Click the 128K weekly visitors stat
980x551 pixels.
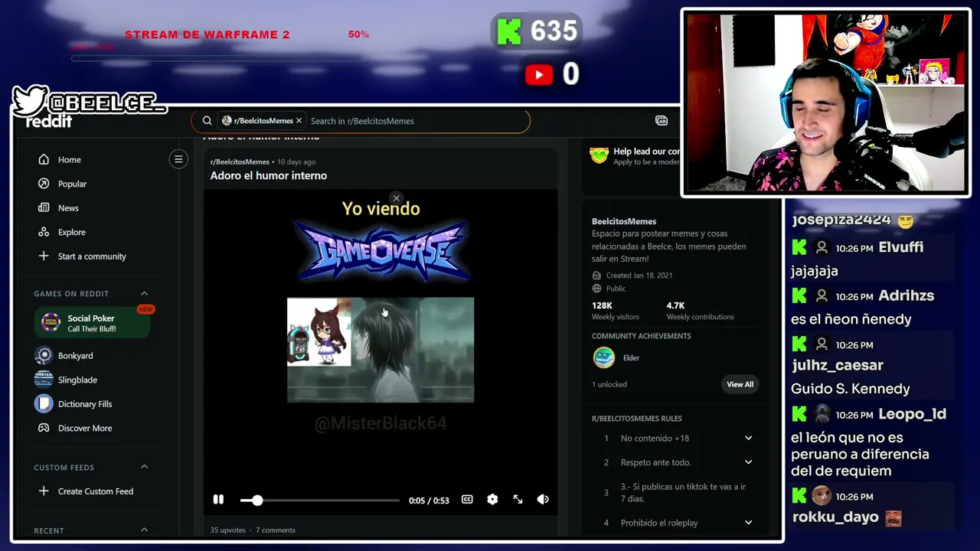pyautogui.click(x=615, y=311)
